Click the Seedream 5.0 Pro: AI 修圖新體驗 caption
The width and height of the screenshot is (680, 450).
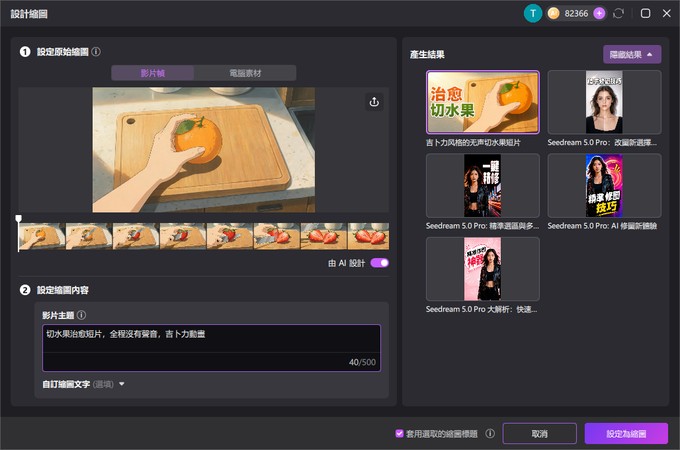[602, 226]
